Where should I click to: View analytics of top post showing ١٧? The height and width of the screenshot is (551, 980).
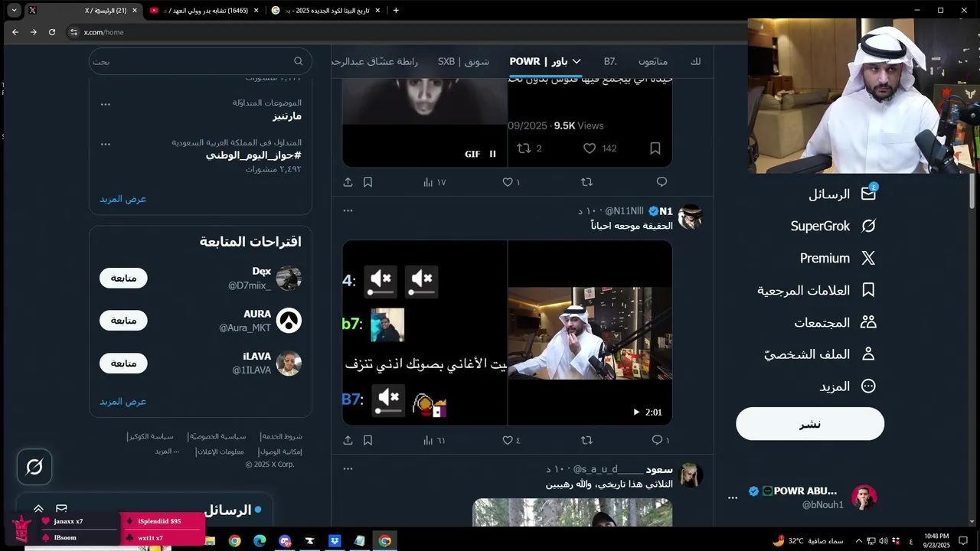[434, 182]
